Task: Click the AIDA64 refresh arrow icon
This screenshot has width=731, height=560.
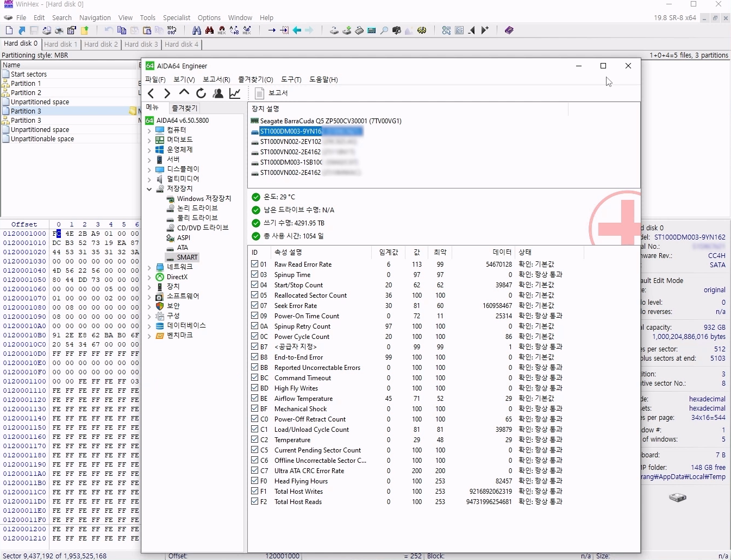Action: pyautogui.click(x=201, y=93)
